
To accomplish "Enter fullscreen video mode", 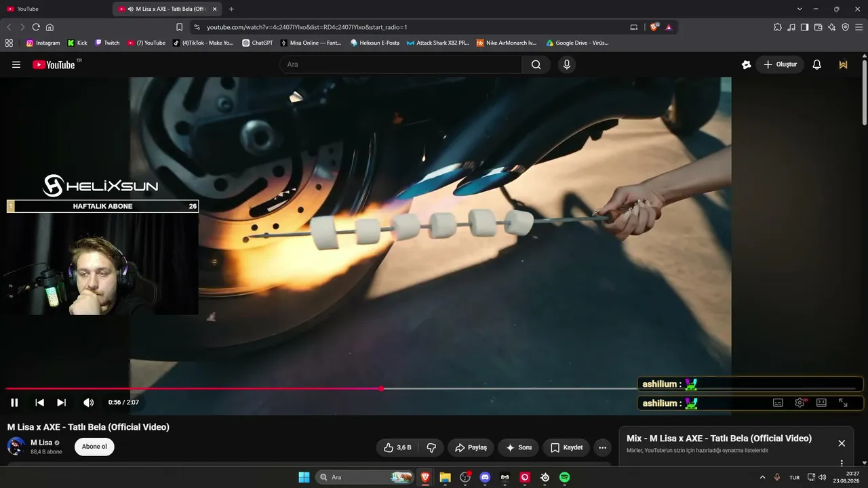I will click(843, 403).
